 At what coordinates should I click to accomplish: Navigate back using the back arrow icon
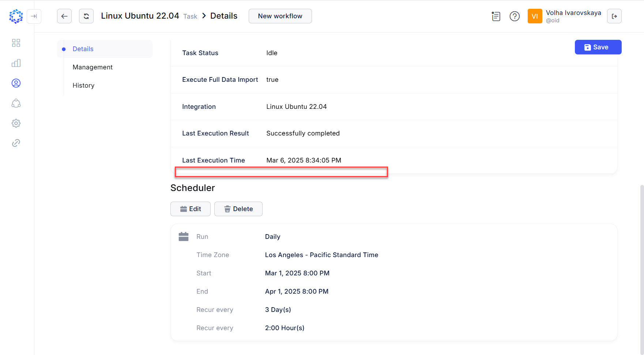[x=64, y=16]
